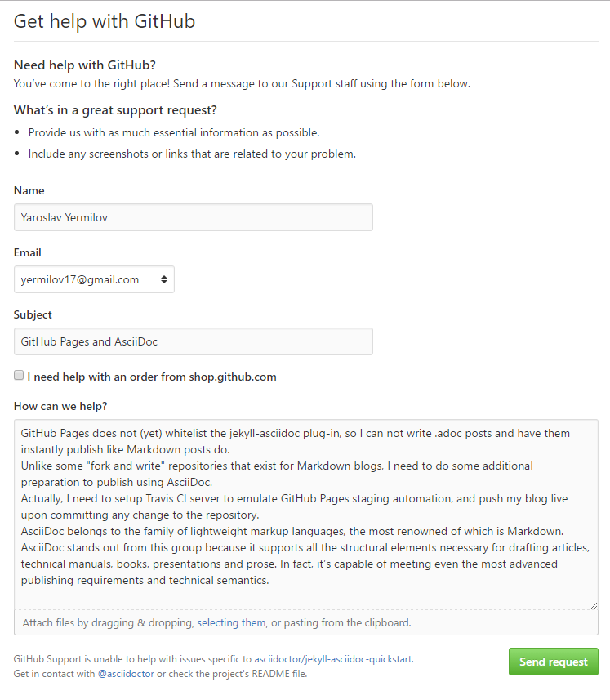610x700 pixels.
Task: Click the 'Name' field label
Action: (x=29, y=190)
